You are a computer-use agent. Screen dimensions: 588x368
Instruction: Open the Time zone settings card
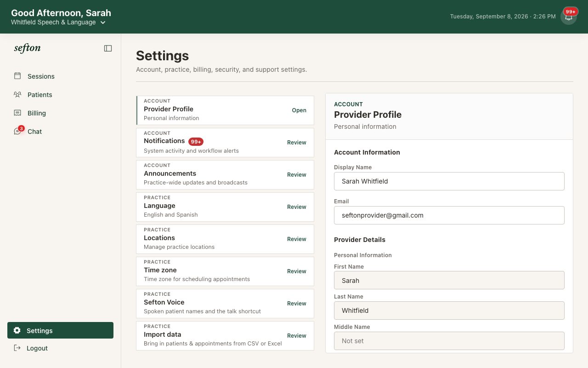225,271
